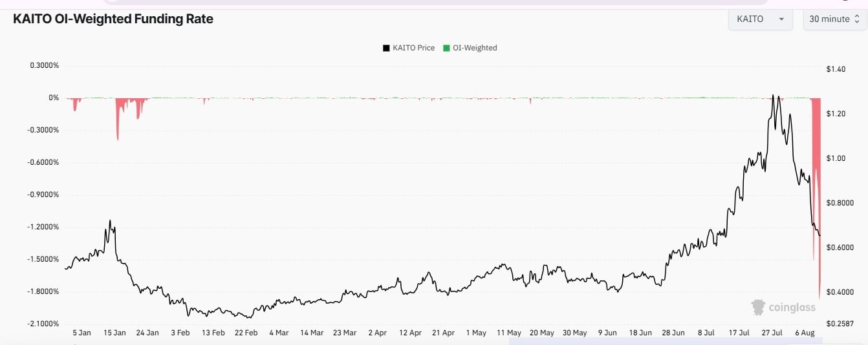Click the 6 Aug date label
The height and width of the screenshot is (345, 868).
coord(804,333)
